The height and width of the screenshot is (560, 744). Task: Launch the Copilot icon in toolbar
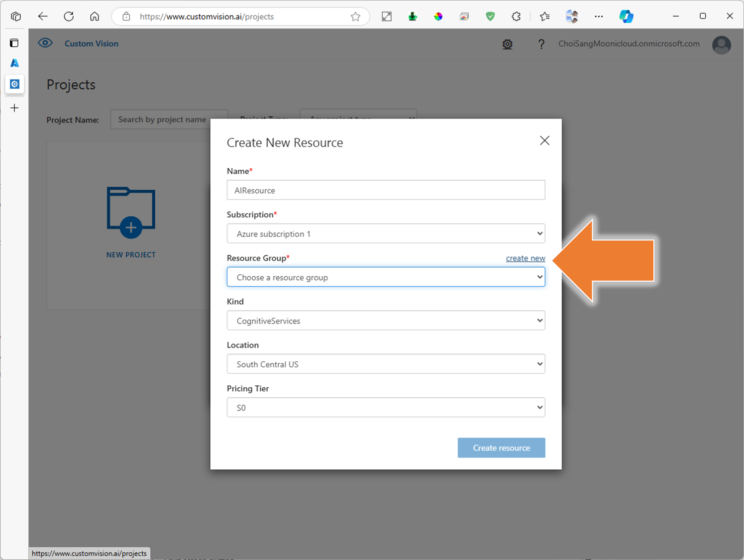626,16
